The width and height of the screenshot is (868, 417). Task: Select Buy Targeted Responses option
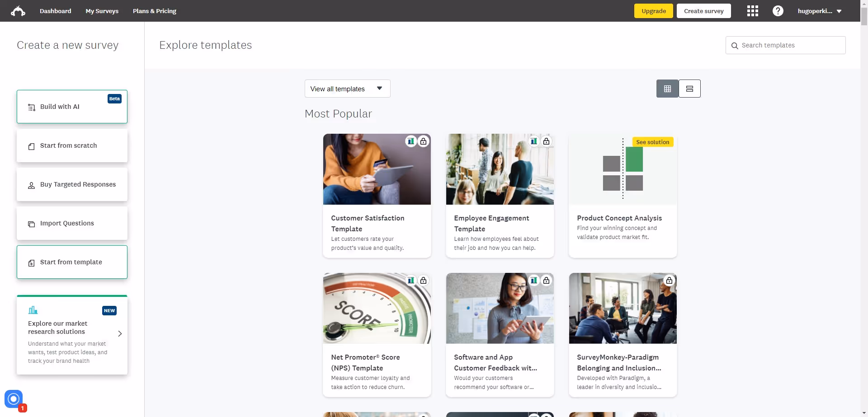pos(72,184)
